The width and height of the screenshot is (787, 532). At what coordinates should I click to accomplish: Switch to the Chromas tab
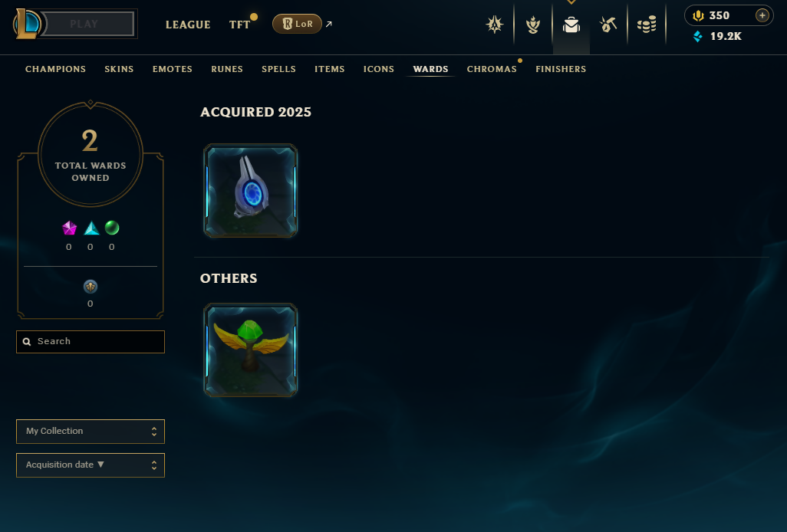click(x=492, y=69)
